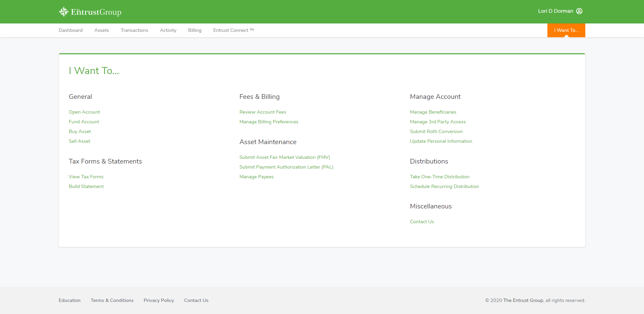Open a new account
The width and height of the screenshot is (644, 314).
pos(84,112)
